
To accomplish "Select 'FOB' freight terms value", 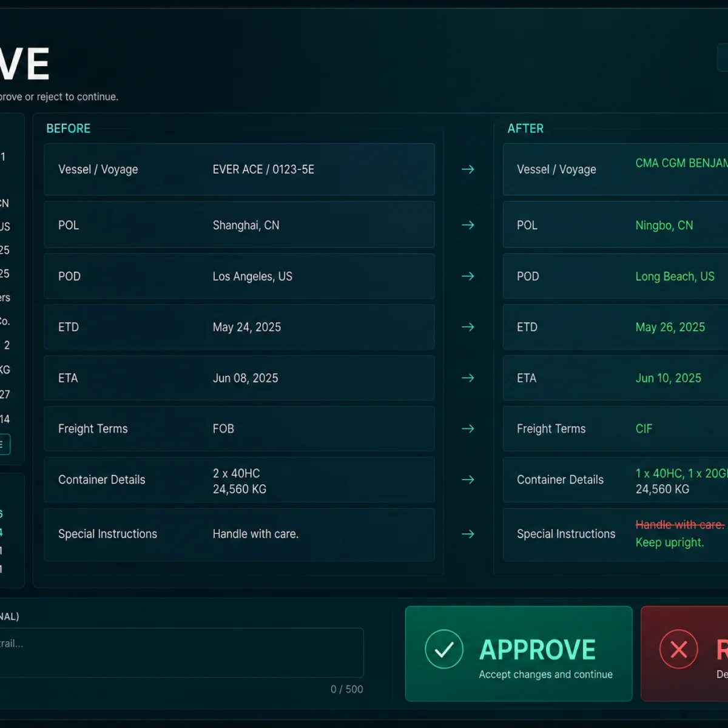I will click(x=223, y=429).
